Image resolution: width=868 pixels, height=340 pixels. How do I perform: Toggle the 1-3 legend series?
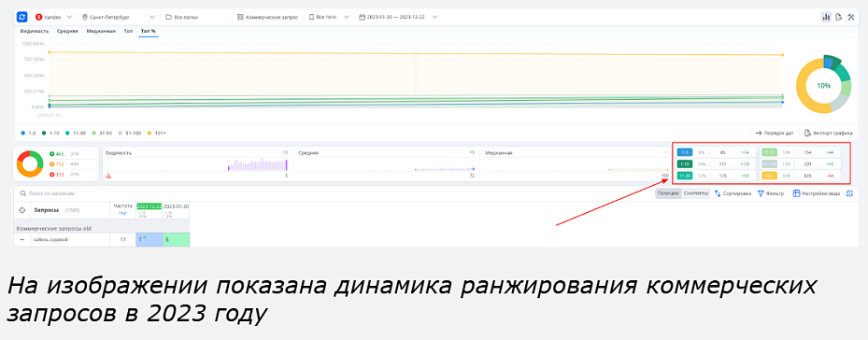[28, 133]
